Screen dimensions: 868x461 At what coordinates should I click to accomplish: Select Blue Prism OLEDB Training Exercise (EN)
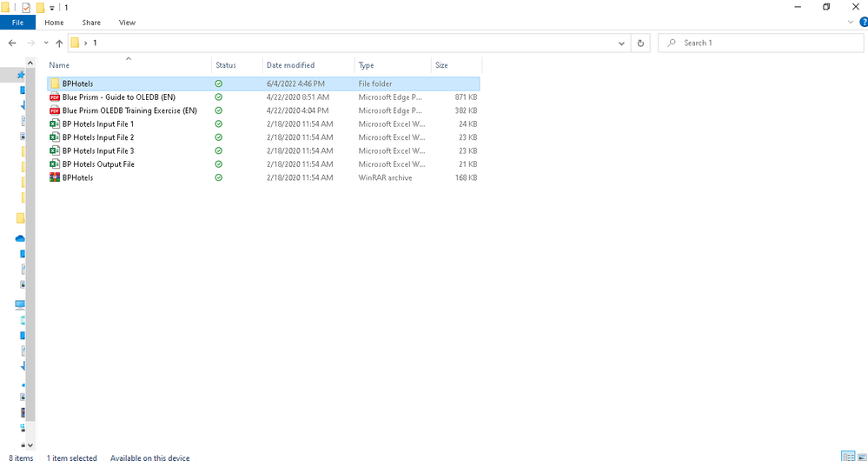click(x=129, y=110)
